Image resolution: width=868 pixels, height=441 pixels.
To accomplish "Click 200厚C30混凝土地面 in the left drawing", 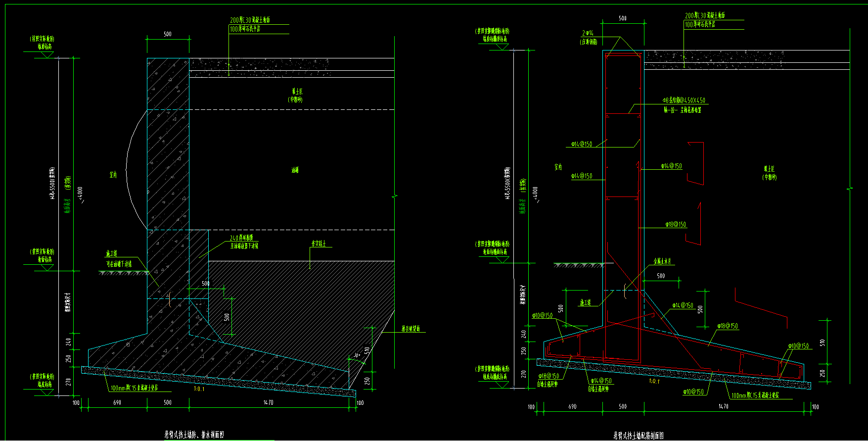I will click(250, 20).
